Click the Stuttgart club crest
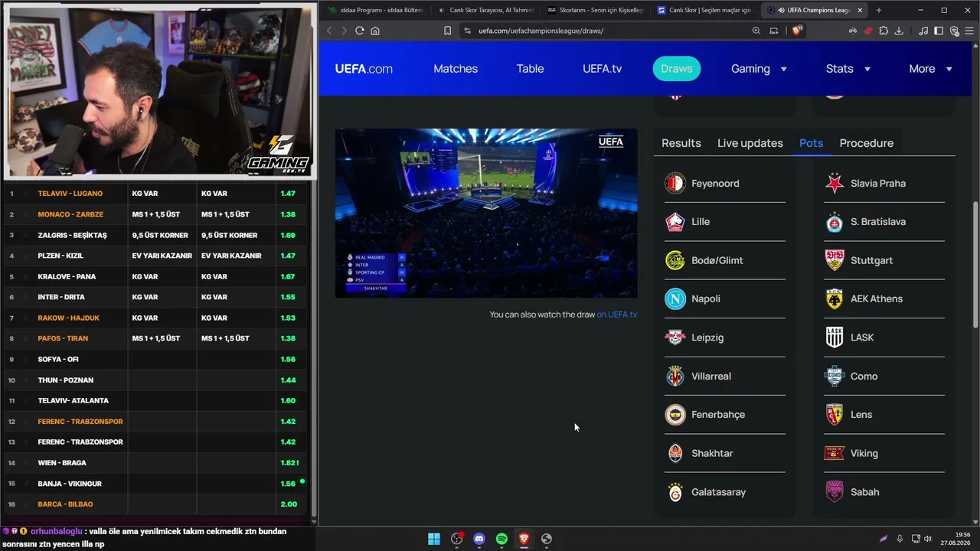 (835, 260)
